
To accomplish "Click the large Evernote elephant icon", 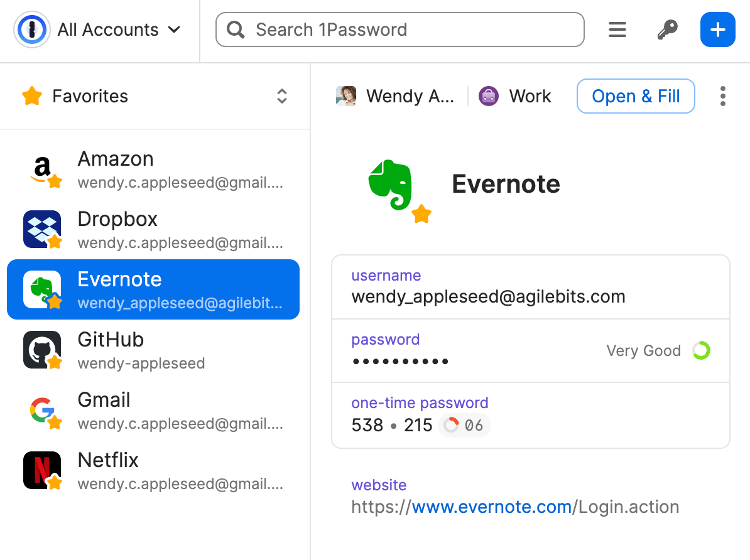I will [x=390, y=185].
